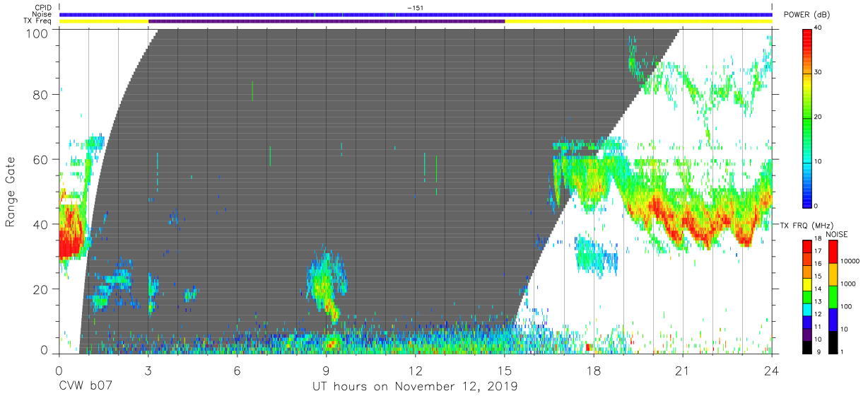This screenshot has width=868, height=401.
Task: Select the 100 label on the NOISE legend
Action: pos(846,306)
